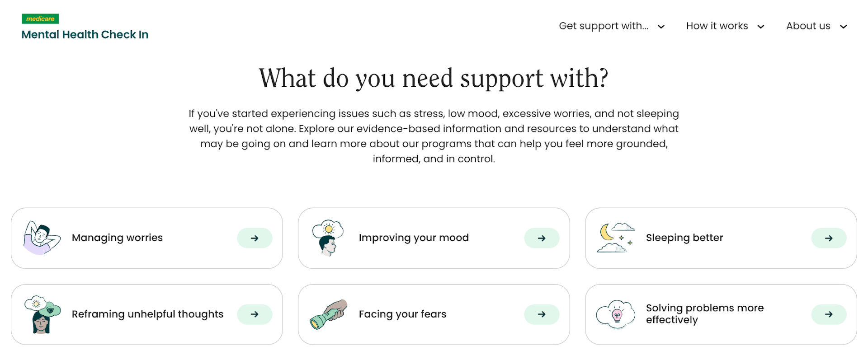Open the Get support with menu
The height and width of the screenshot is (360, 868).
coord(603,26)
